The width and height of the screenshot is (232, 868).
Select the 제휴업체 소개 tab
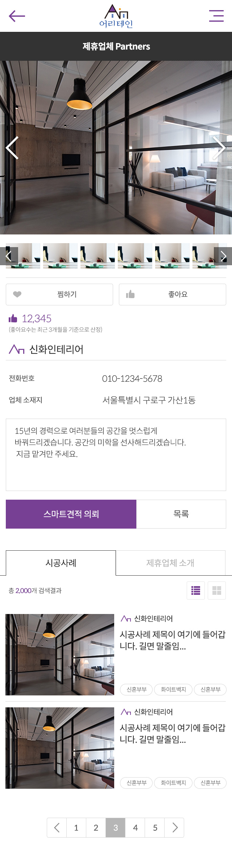click(x=170, y=563)
